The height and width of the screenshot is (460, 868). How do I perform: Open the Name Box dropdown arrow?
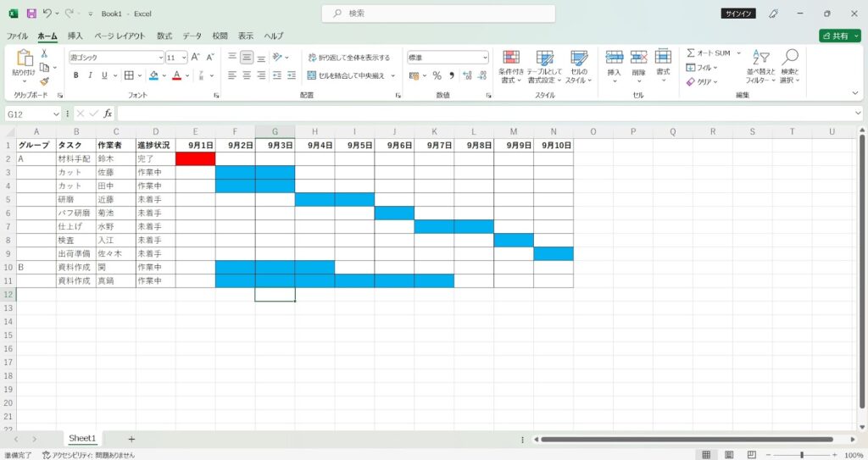[x=57, y=114]
